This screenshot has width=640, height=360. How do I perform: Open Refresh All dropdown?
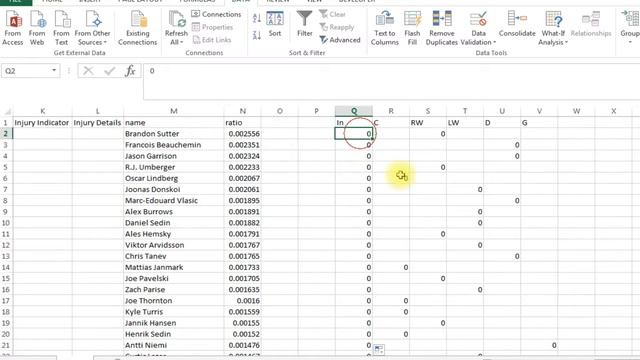[x=176, y=28]
